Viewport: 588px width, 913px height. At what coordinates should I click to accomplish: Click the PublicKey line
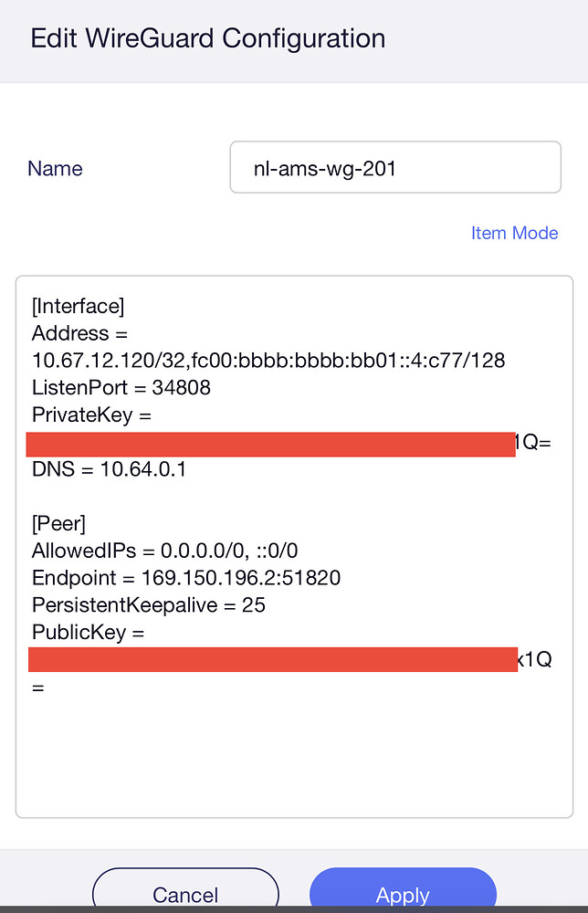(86, 632)
